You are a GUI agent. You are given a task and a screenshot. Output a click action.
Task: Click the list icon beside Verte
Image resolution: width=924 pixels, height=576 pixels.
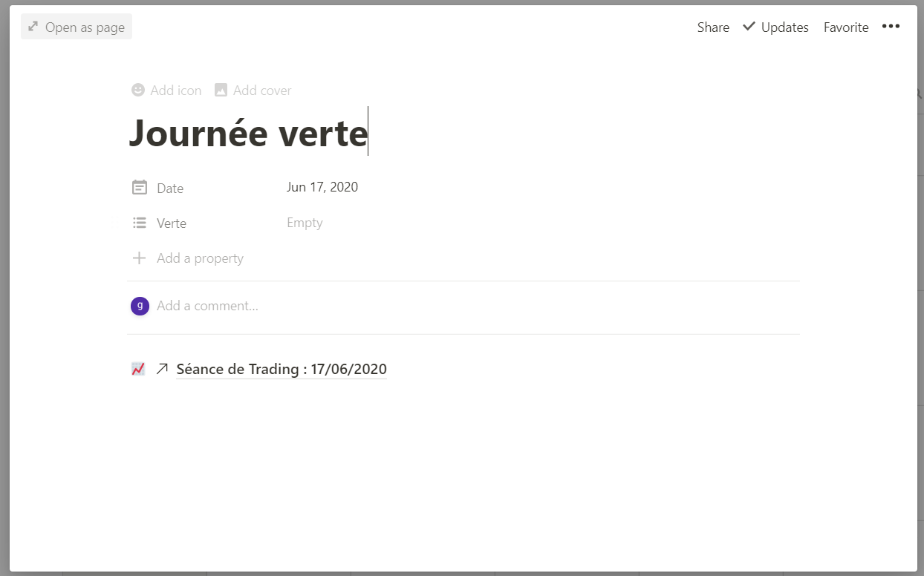(x=139, y=223)
